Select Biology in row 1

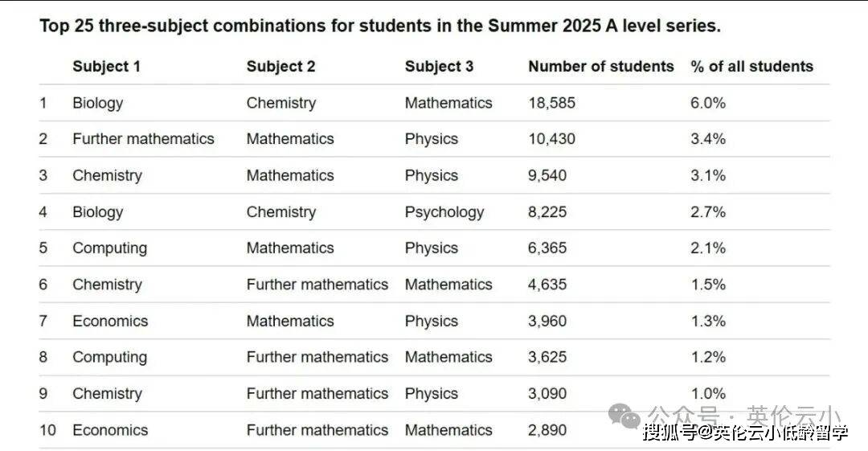click(x=97, y=103)
